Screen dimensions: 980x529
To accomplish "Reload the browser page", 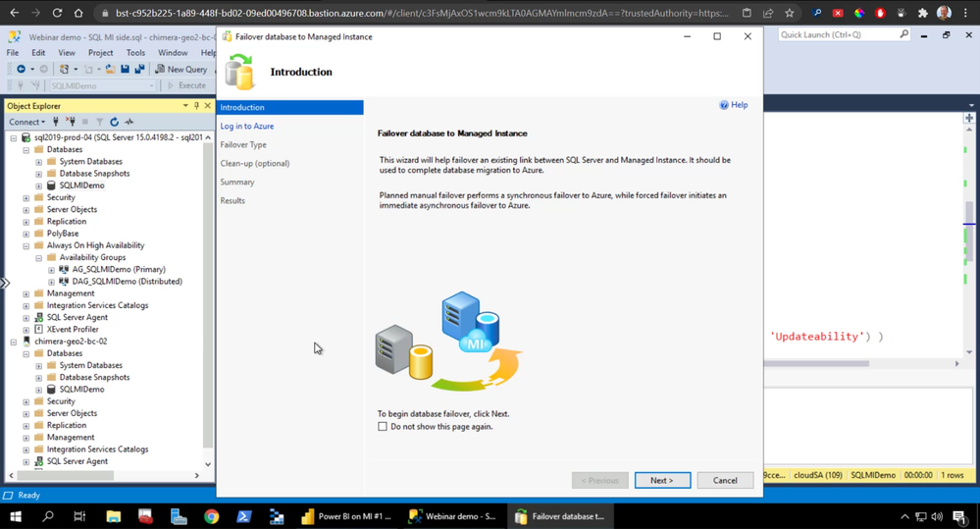I will [57, 13].
